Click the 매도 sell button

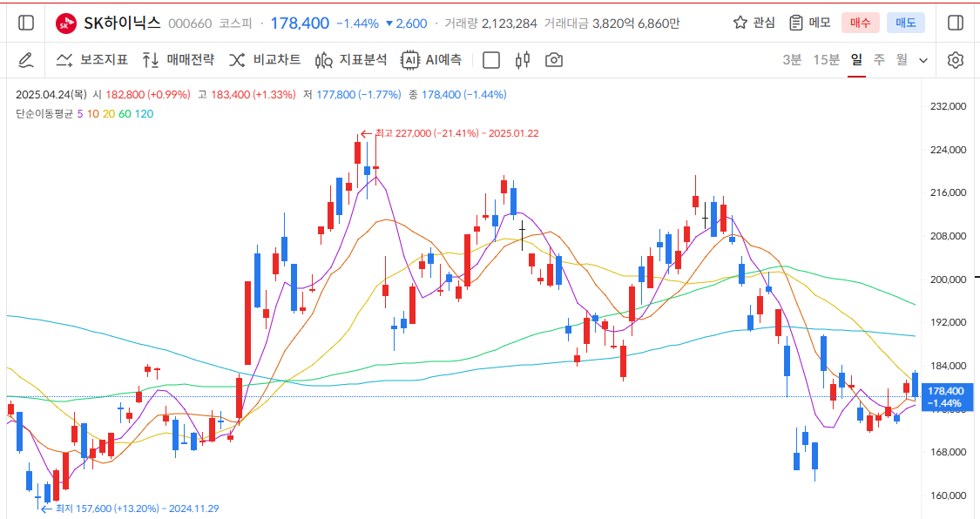click(906, 23)
